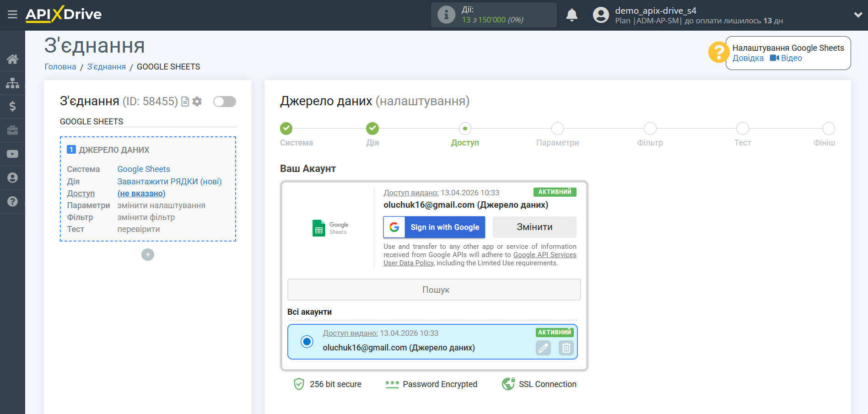
Task: Open billing with the dollar sidebar icon
Action: (12, 107)
